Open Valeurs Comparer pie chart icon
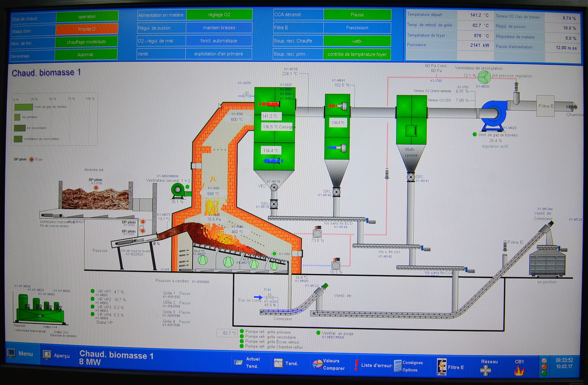Screen dimensions: 588x385 click(x=317, y=364)
